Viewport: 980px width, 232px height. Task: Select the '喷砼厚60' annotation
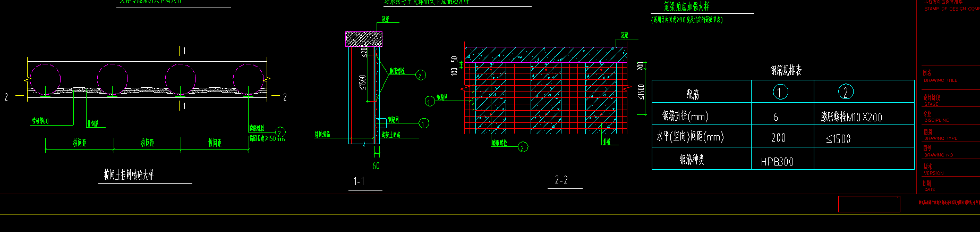[40, 121]
